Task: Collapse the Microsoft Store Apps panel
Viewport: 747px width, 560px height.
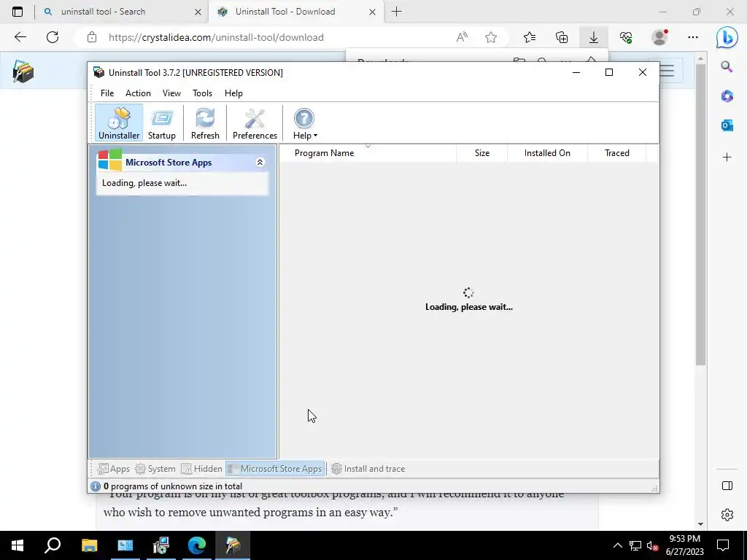Action: pos(260,163)
